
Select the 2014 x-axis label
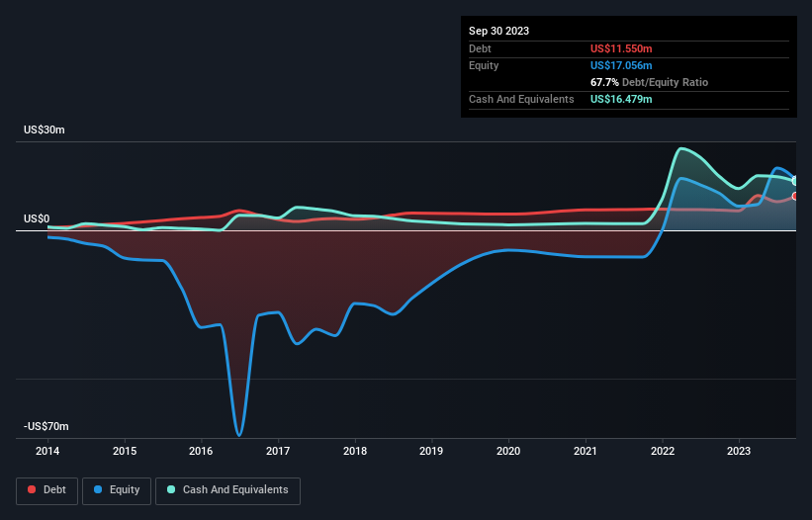click(x=47, y=451)
